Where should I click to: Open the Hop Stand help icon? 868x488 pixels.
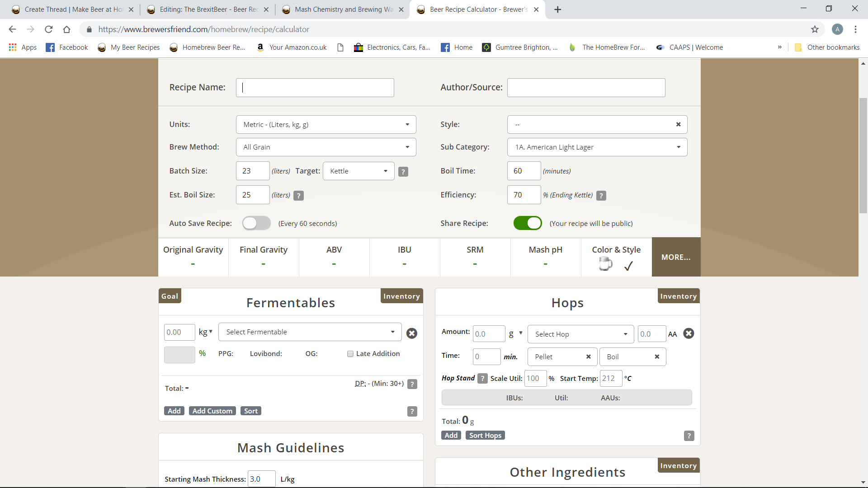(482, 379)
